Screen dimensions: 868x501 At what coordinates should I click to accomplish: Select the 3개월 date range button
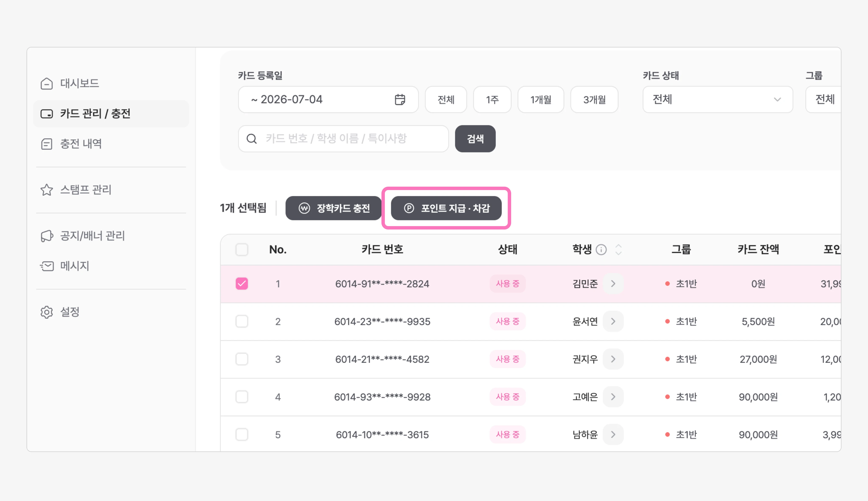594,99
